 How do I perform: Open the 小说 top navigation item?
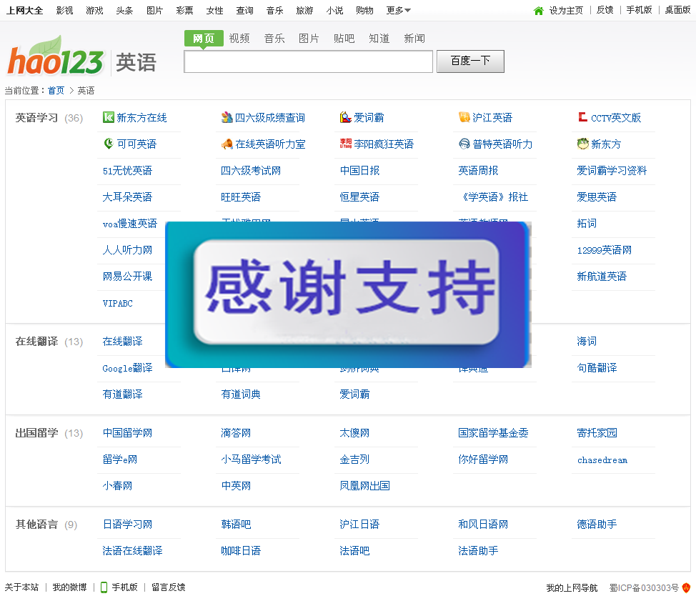[x=334, y=10]
